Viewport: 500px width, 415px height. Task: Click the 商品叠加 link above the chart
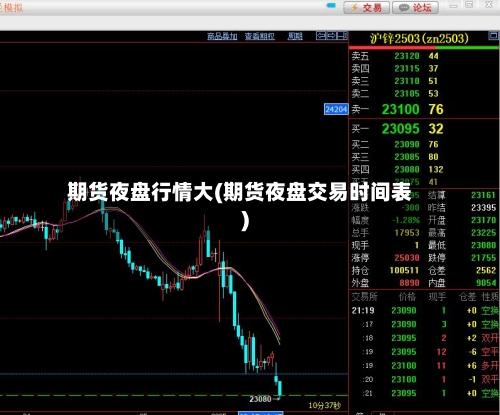click(x=222, y=36)
